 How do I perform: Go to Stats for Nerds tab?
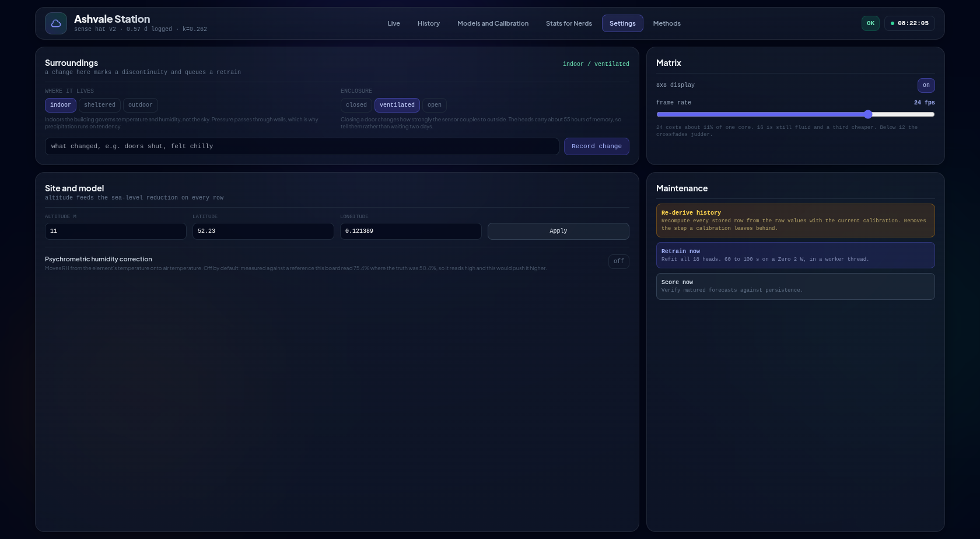click(x=569, y=23)
